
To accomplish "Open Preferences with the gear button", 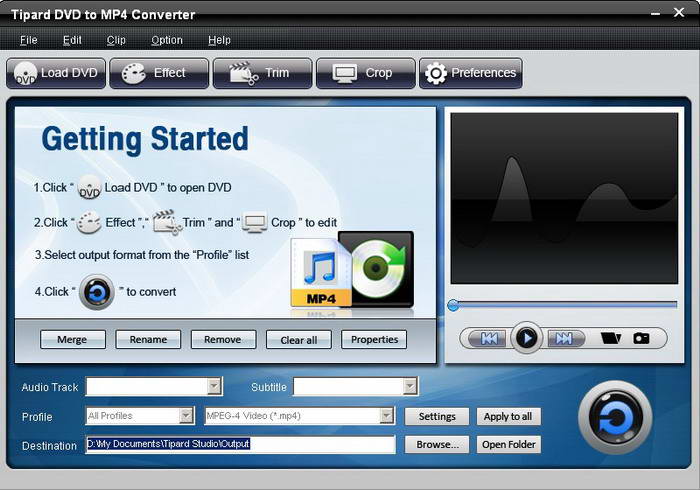I will (x=471, y=73).
